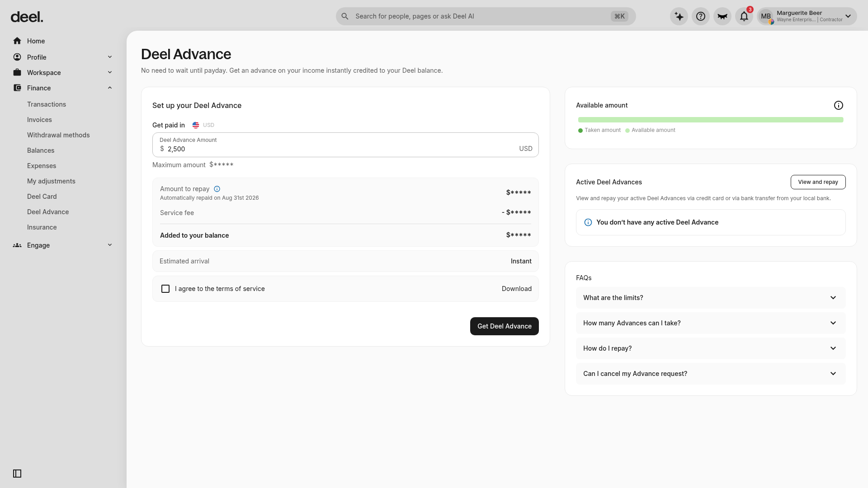Click the 'Deel Advance' page heading

pos(186,54)
